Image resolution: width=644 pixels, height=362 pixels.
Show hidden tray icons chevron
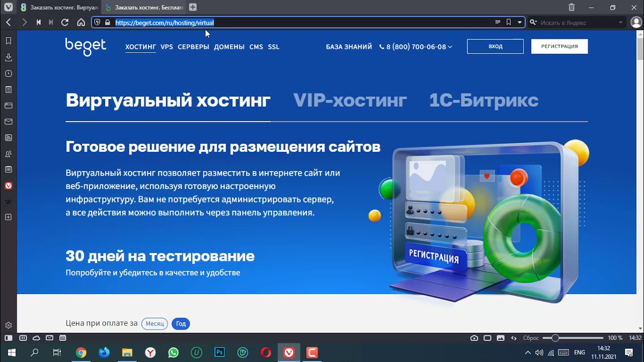[x=527, y=352]
